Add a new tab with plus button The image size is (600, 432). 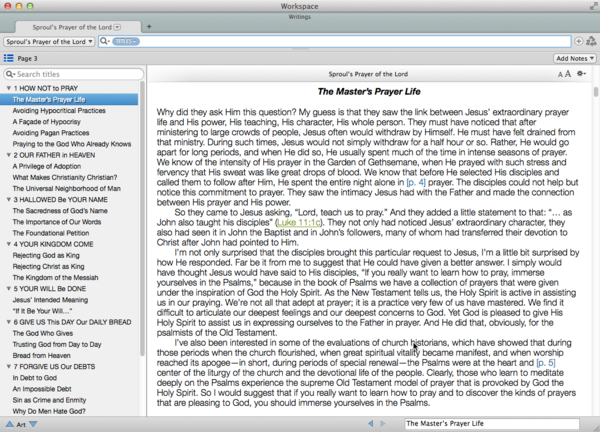(x=148, y=26)
